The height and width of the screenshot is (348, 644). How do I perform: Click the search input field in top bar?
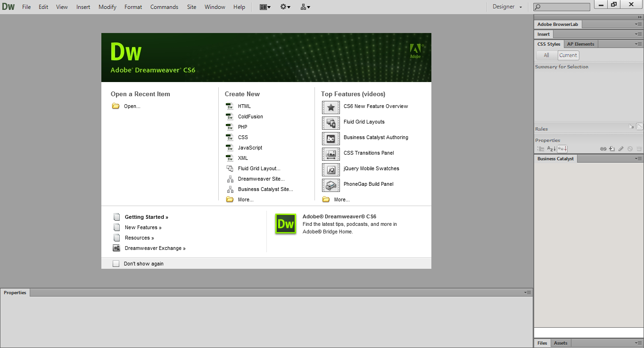562,7
